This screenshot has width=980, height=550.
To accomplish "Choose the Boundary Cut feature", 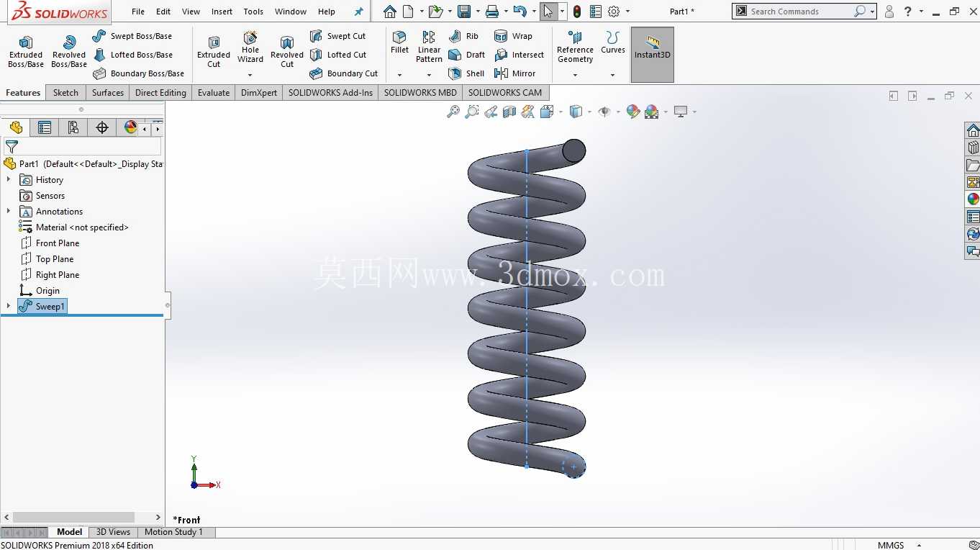I will click(x=343, y=73).
